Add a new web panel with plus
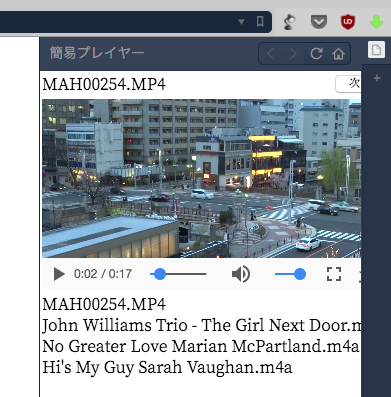Viewport: 391px width, 397px height. pyautogui.click(x=377, y=78)
